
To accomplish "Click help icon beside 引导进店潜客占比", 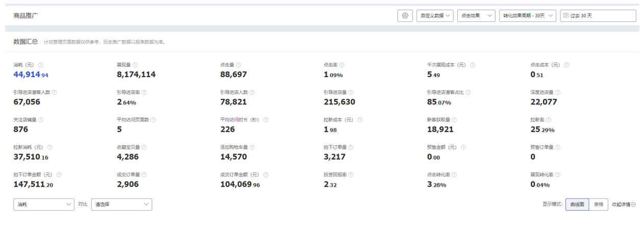I will coord(468,92).
